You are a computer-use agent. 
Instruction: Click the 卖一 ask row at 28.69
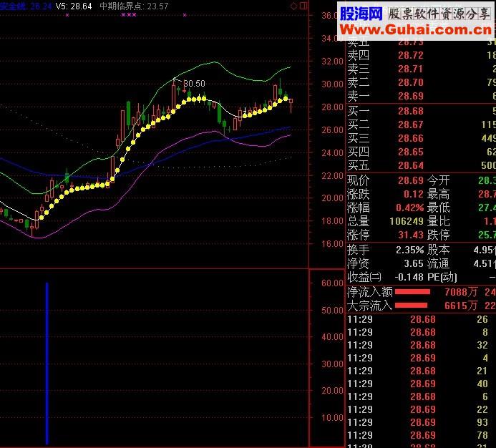422,96
